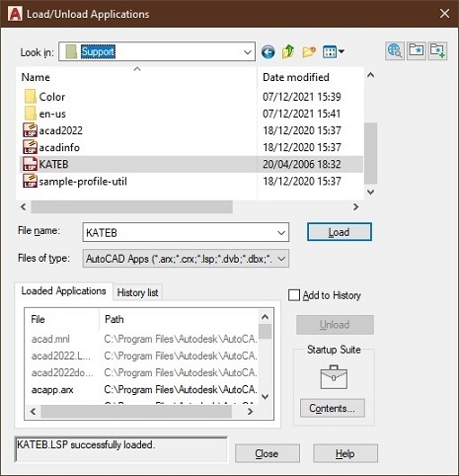The image size is (459, 476).
Task: Sort files by Date modified header
Action: pyautogui.click(x=296, y=77)
